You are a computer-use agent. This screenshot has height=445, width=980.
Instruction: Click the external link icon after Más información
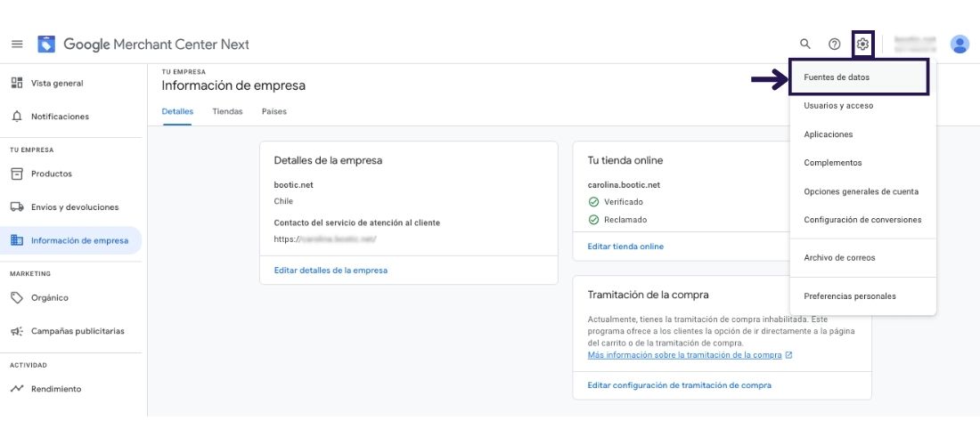click(788, 355)
